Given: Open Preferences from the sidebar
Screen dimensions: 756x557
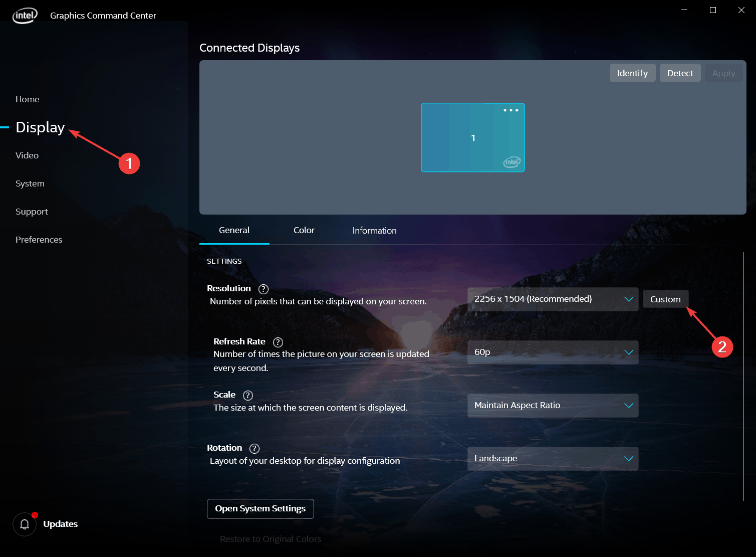Looking at the screenshot, I should click(x=39, y=240).
